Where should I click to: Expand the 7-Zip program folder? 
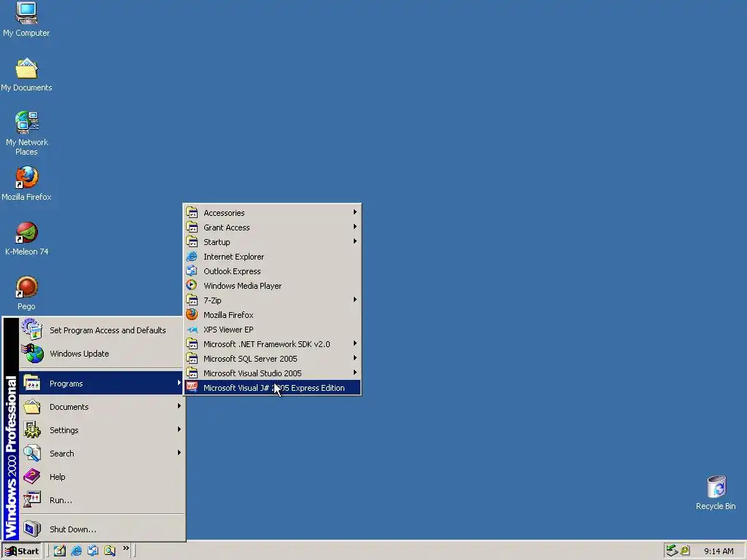coord(272,300)
